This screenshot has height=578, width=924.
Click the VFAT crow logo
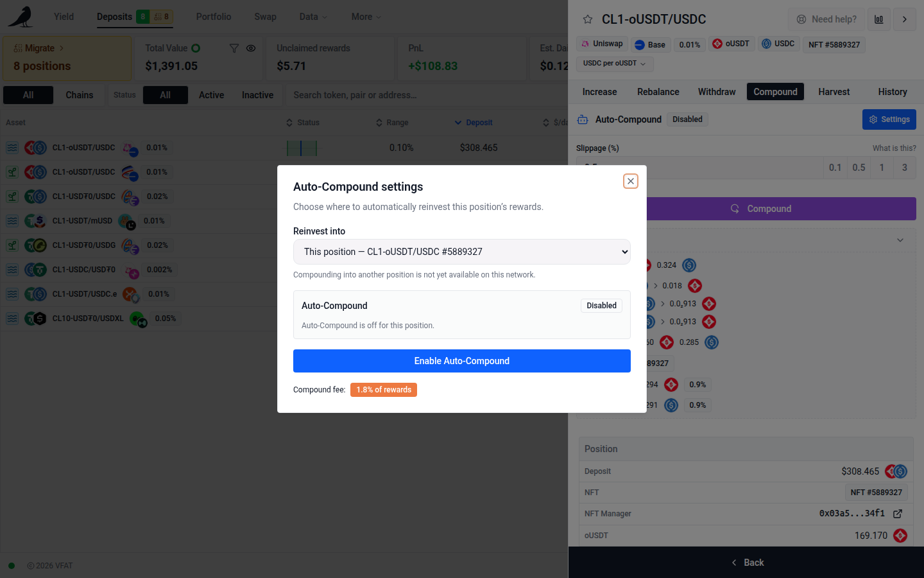[21, 17]
